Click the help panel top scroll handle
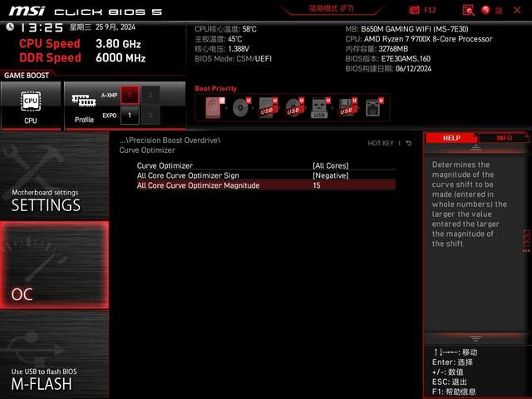 [475, 148]
